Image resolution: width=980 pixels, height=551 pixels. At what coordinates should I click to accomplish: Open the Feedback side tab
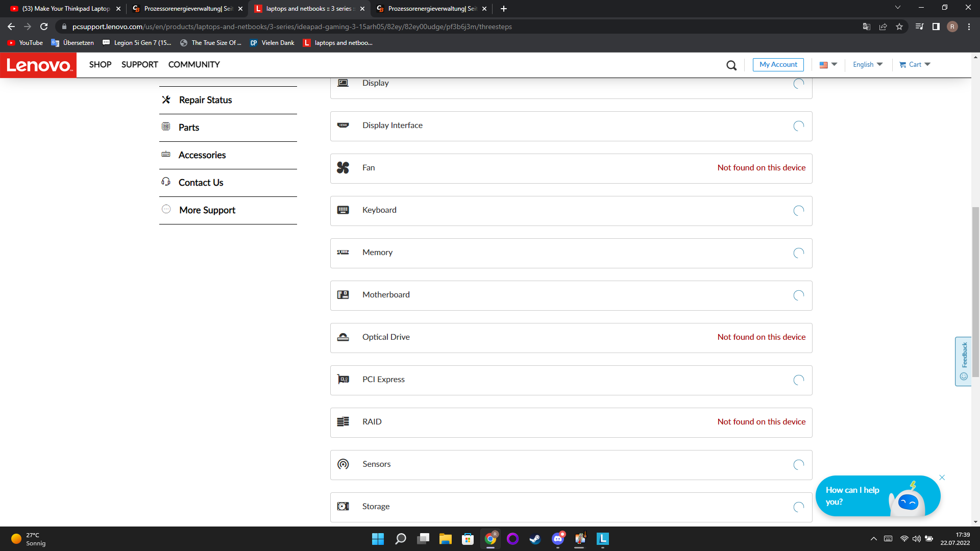coord(963,361)
